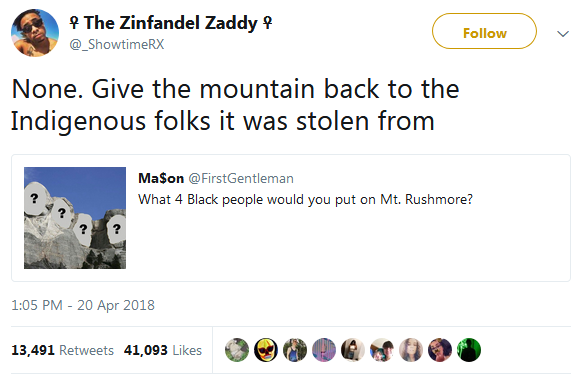Click The Zinfandel Zaddy display name

point(171,23)
